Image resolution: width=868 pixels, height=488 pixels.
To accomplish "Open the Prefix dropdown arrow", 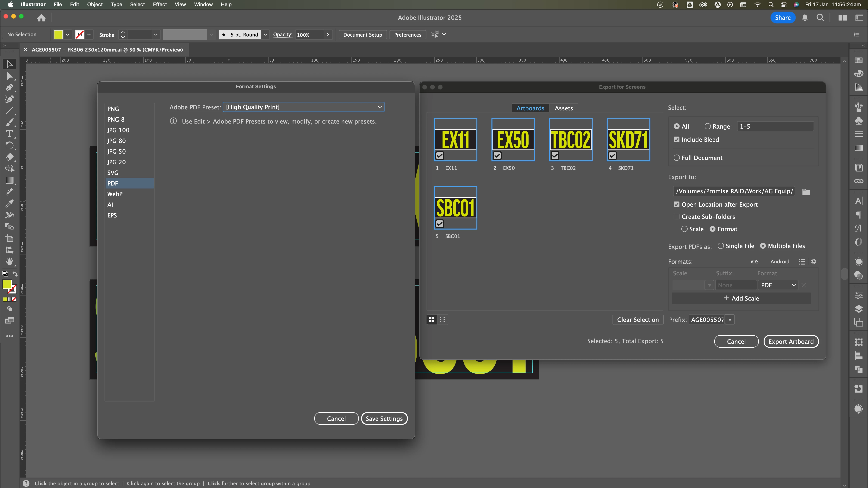I will point(730,320).
